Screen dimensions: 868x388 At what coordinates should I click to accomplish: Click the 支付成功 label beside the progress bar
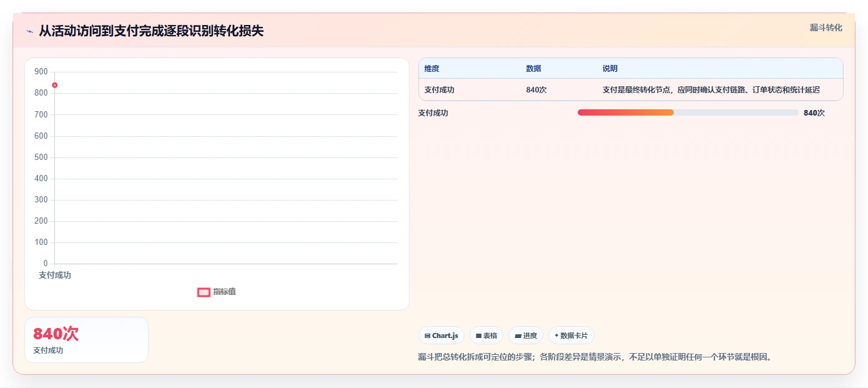pyautogui.click(x=433, y=113)
